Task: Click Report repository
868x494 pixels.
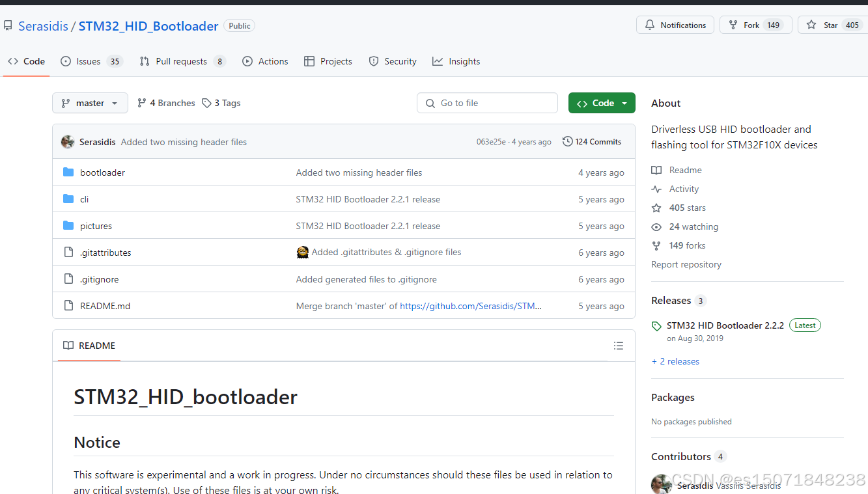Action: coord(686,264)
